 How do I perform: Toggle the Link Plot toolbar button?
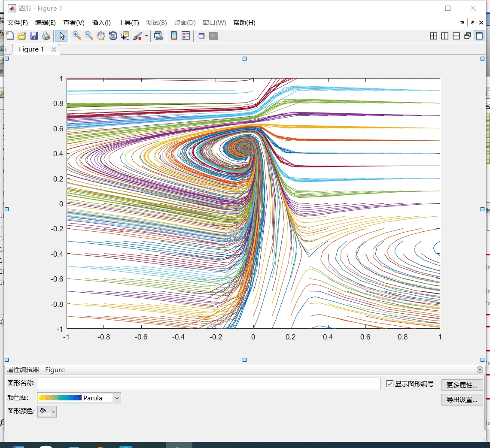pos(158,36)
